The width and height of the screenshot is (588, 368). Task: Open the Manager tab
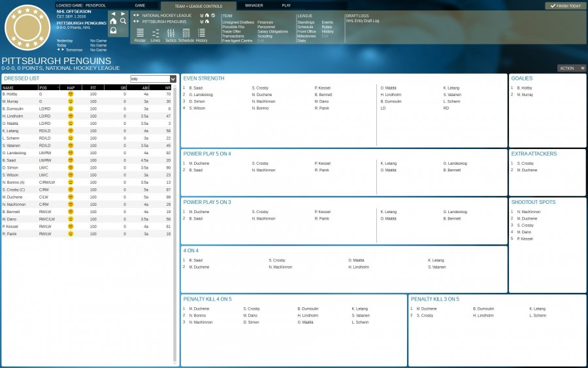254,6
